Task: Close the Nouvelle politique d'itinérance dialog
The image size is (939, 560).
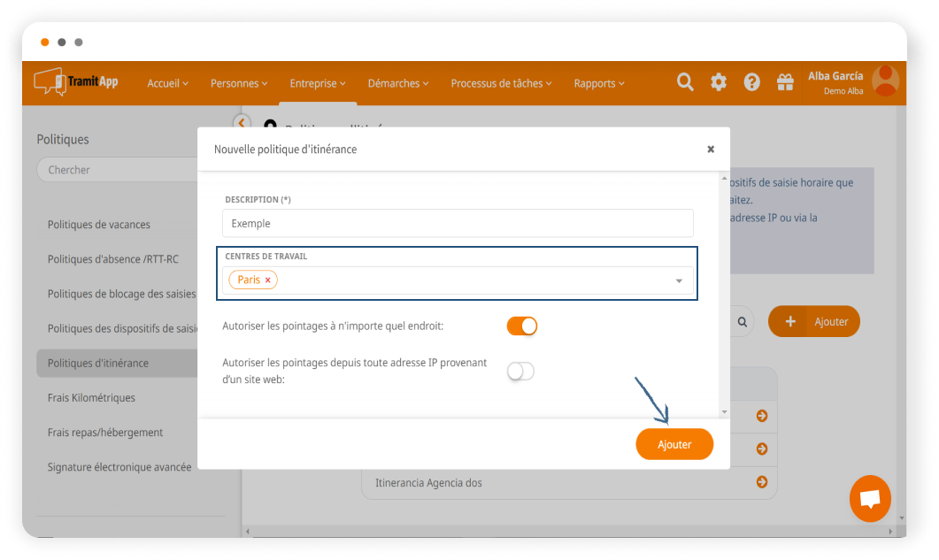Action: click(711, 150)
